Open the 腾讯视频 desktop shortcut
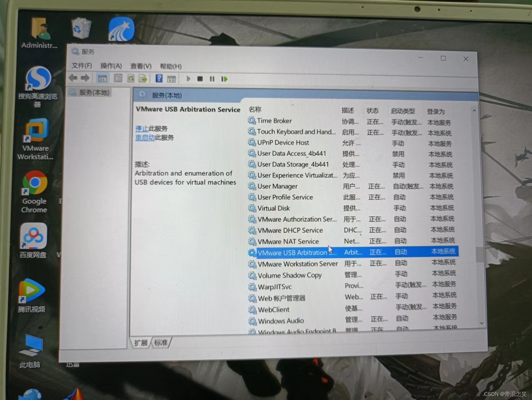 click(x=32, y=296)
